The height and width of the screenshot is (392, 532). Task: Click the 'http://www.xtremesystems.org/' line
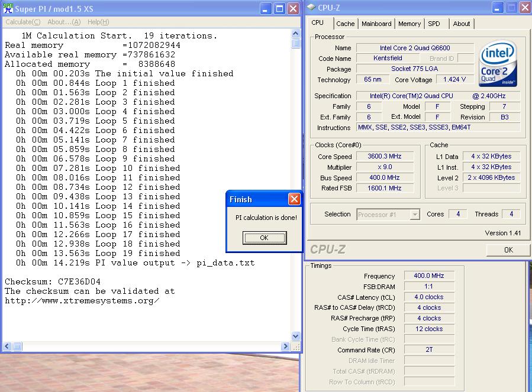82,301
